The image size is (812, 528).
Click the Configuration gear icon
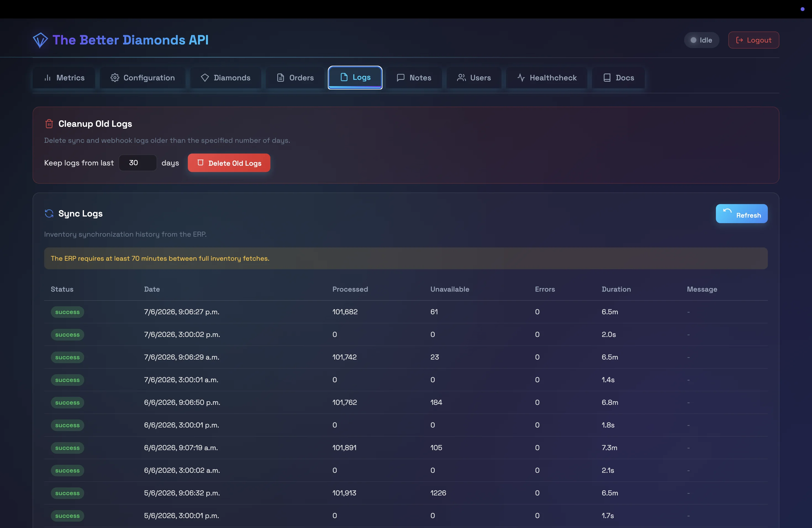pyautogui.click(x=115, y=78)
